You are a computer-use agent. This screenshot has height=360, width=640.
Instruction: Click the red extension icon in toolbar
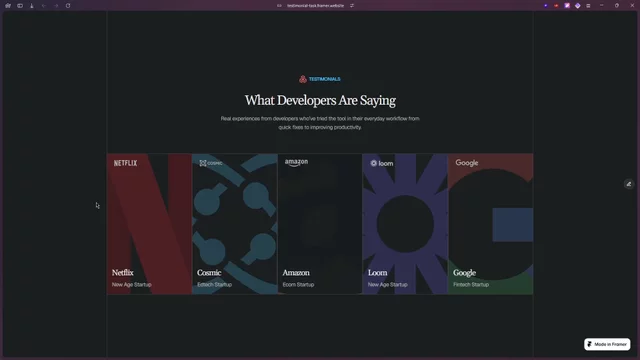(x=556, y=6)
